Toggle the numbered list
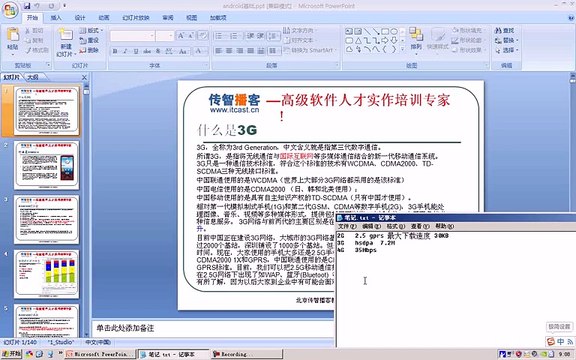 235,36
